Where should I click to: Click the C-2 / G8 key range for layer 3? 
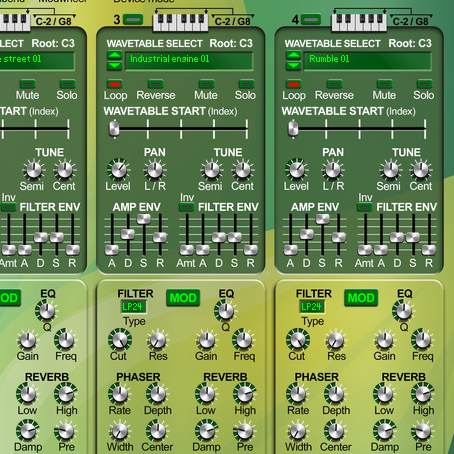(232, 22)
